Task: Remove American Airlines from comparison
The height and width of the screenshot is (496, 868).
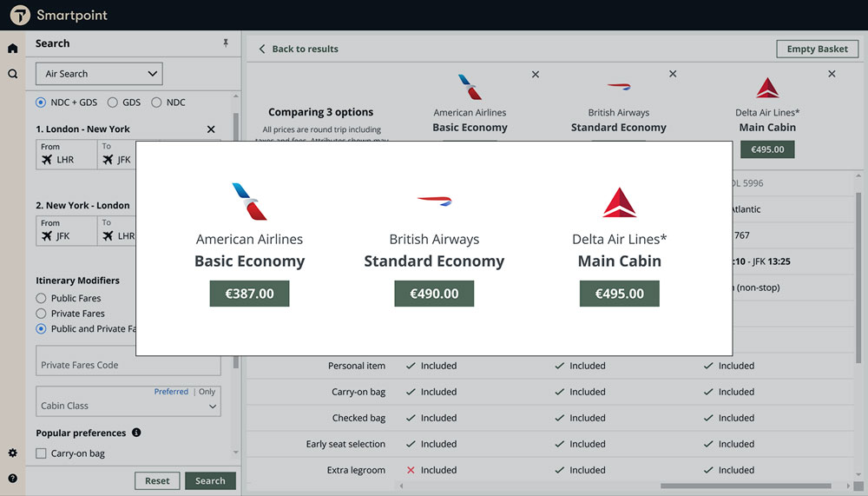Action: (536, 74)
